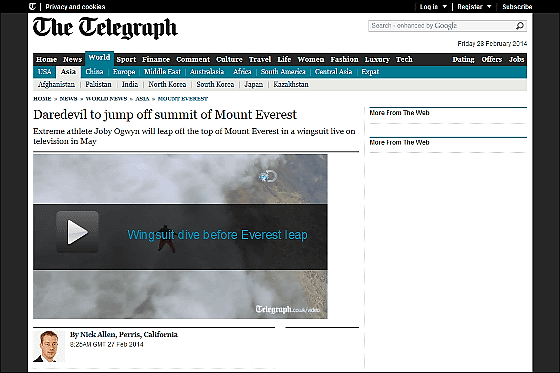
Task: Play the Wingsuit dive video
Action: point(77,232)
